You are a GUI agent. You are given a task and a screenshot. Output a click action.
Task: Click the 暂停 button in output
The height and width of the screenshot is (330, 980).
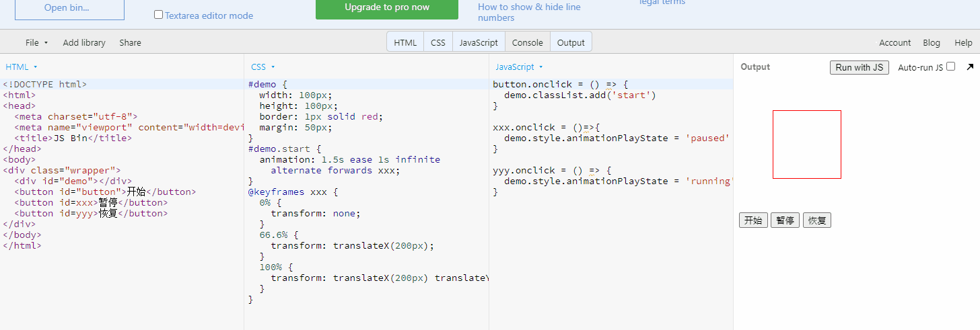click(785, 220)
